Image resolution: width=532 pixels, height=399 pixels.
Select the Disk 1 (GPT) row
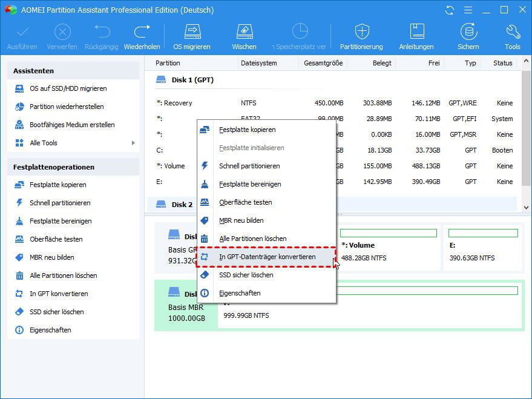pyautogui.click(x=332, y=80)
